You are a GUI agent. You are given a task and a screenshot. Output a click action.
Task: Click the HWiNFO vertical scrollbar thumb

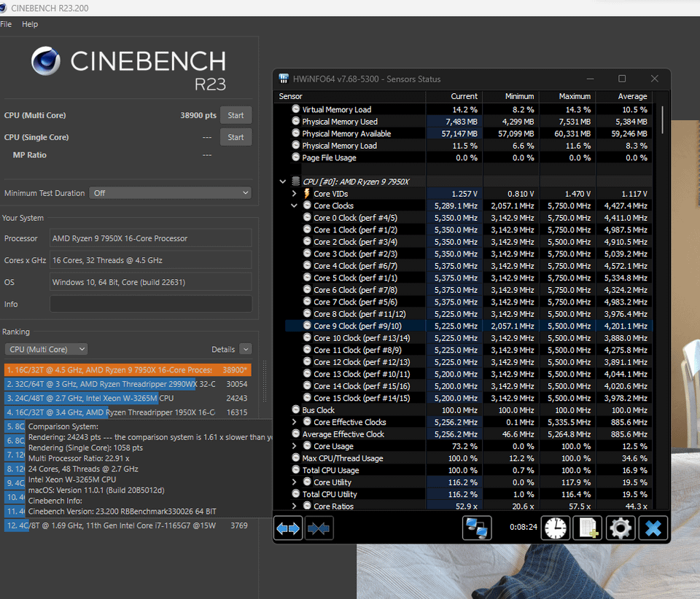click(663, 120)
